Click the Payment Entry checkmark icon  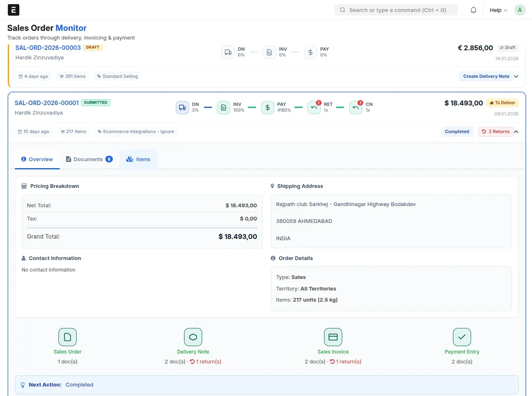462,337
